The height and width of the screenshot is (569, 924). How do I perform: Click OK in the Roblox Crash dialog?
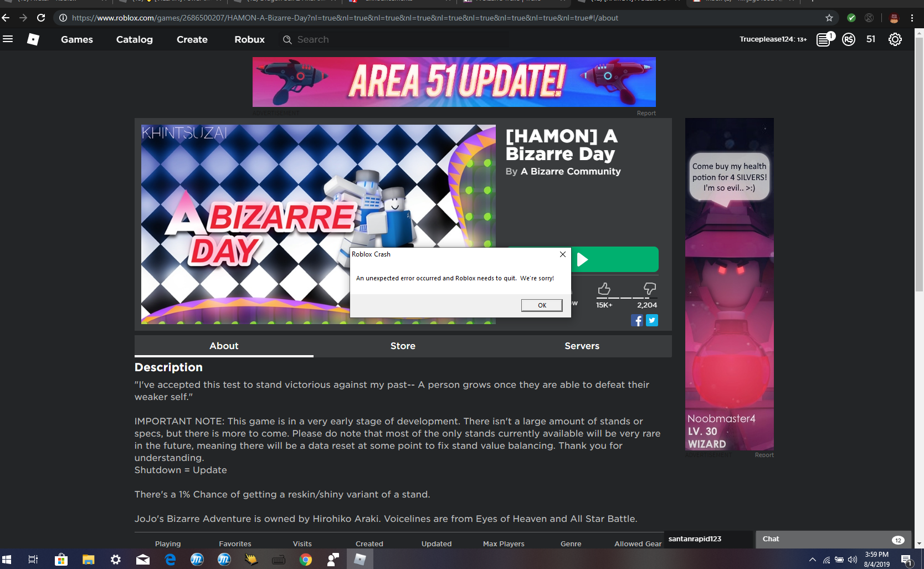pos(542,305)
